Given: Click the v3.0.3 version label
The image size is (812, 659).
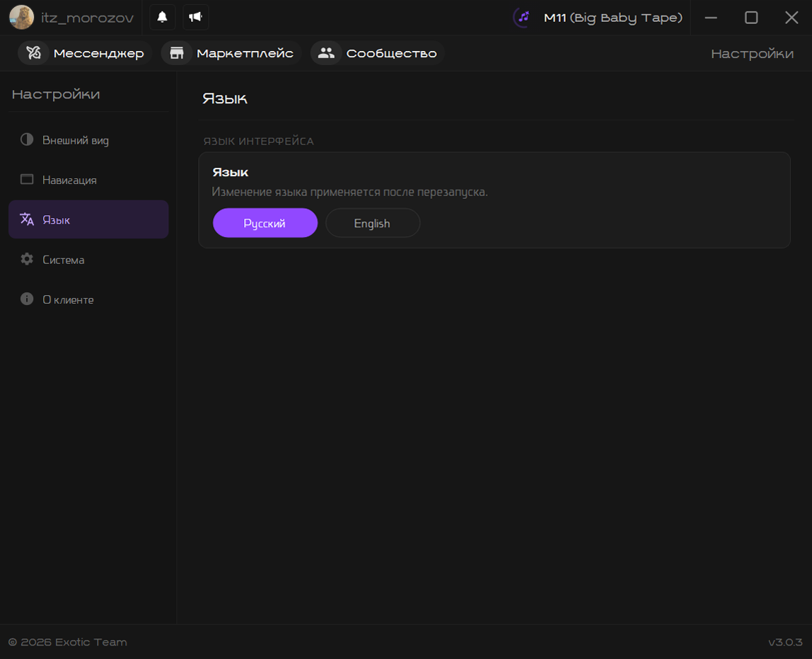Looking at the screenshot, I should 785,642.
